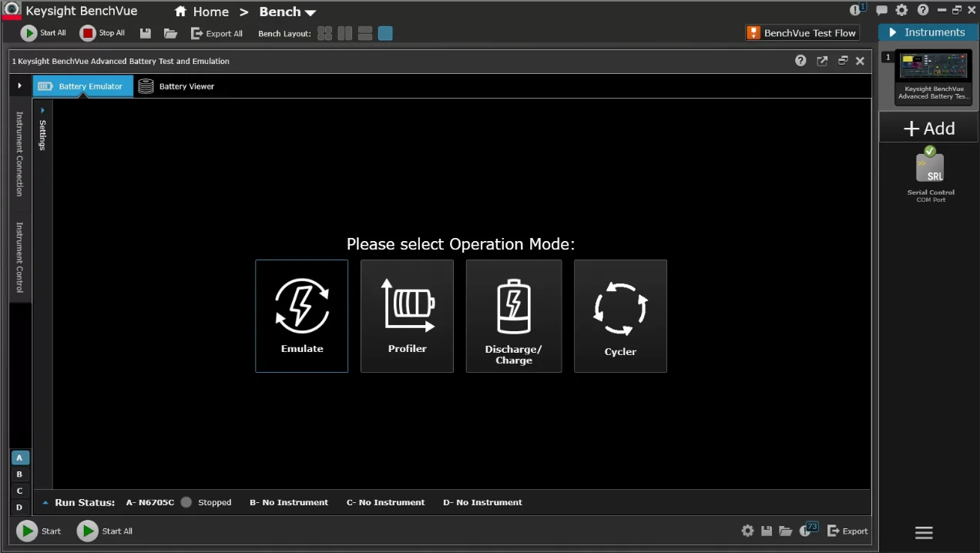
Task: Select channel D
Action: (x=20, y=507)
